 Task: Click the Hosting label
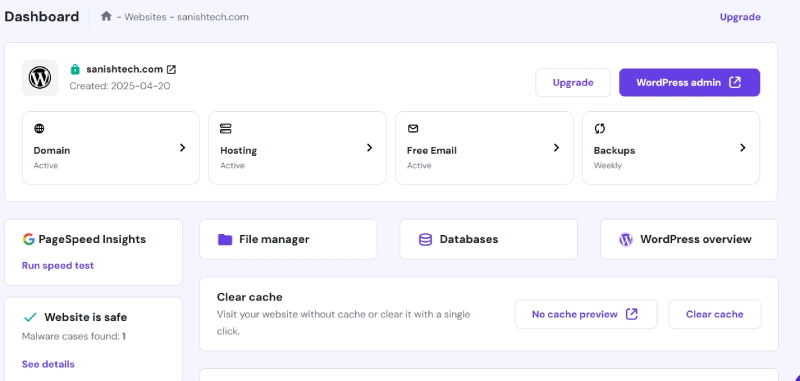coord(238,150)
